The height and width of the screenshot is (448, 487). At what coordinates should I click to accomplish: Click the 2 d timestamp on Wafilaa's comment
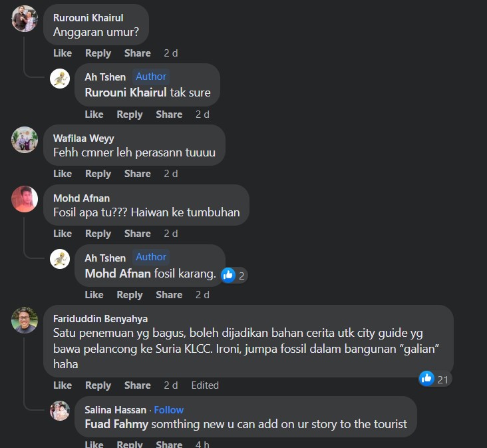pyautogui.click(x=170, y=174)
